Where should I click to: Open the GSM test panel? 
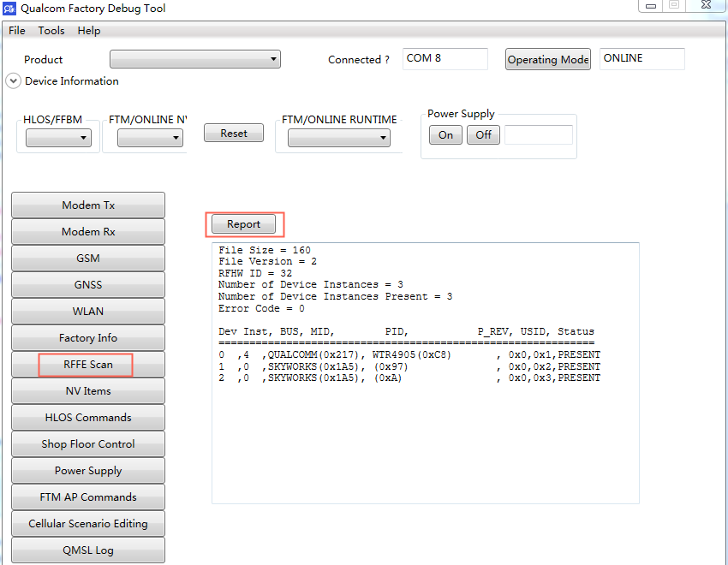pos(87,258)
